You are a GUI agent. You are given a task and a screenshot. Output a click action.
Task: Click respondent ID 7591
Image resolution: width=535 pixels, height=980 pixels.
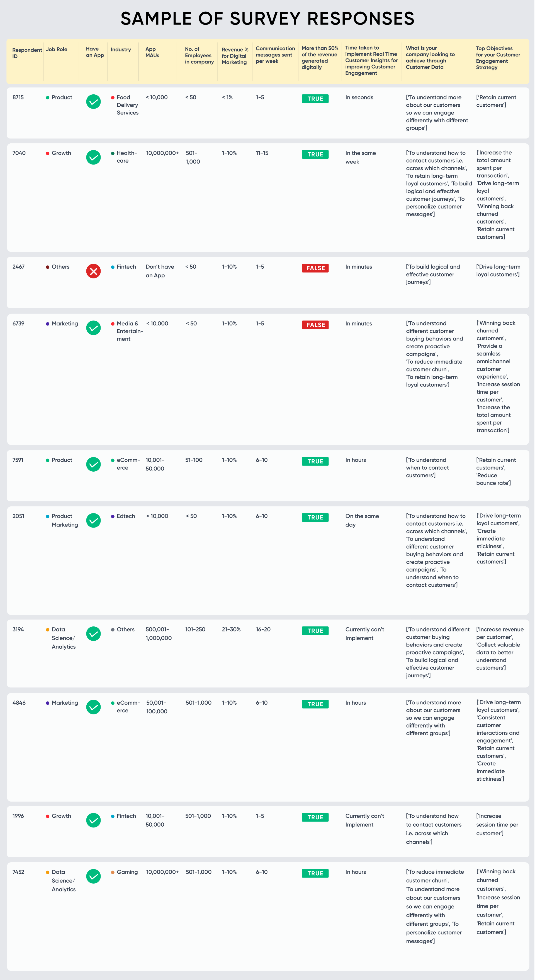(18, 460)
